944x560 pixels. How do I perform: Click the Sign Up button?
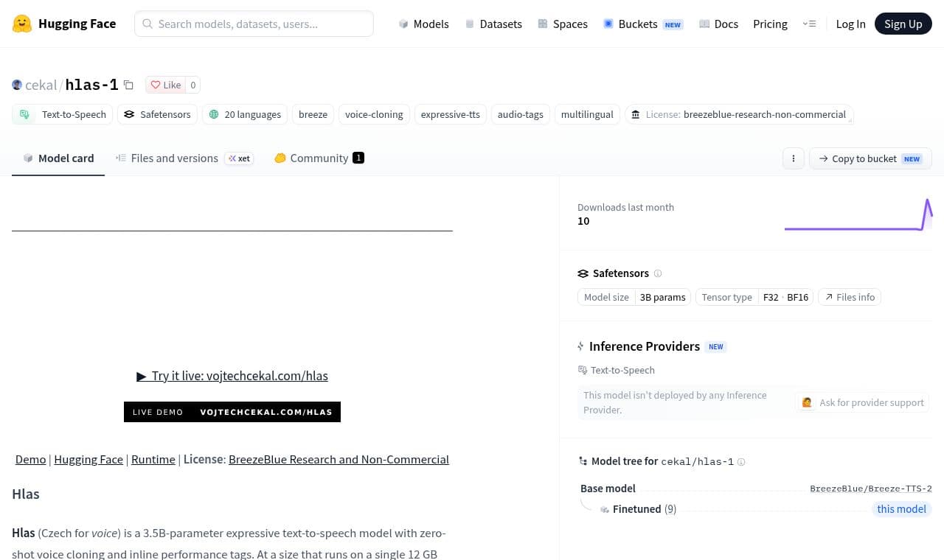tap(903, 24)
